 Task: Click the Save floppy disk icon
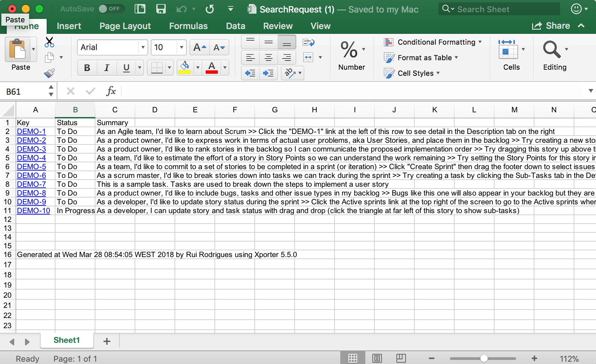[x=161, y=9]
